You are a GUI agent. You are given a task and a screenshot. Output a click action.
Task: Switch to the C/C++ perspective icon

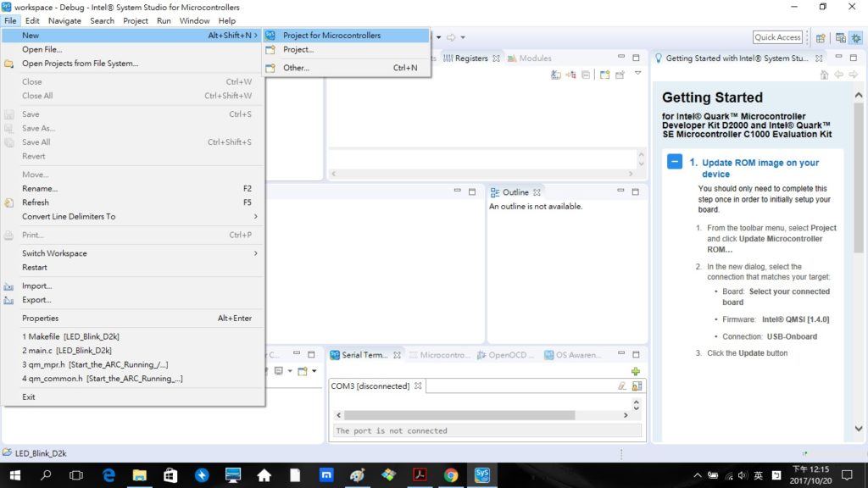(x=840, y=37)
